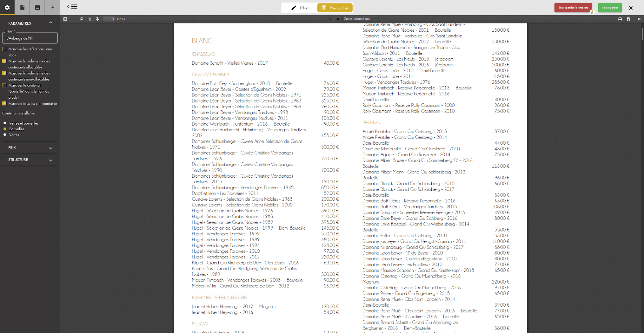Expand the STRUCTURE section

point(30,160)
